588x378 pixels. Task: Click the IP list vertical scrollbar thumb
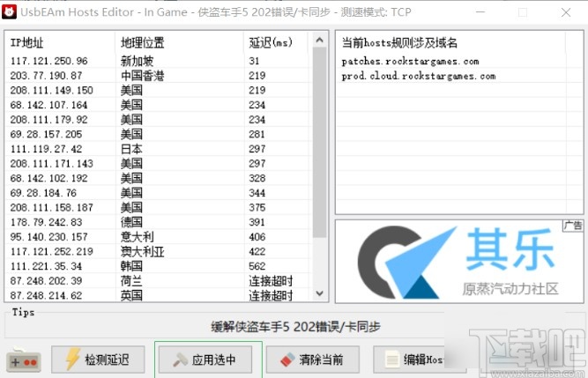coord(319,143)
